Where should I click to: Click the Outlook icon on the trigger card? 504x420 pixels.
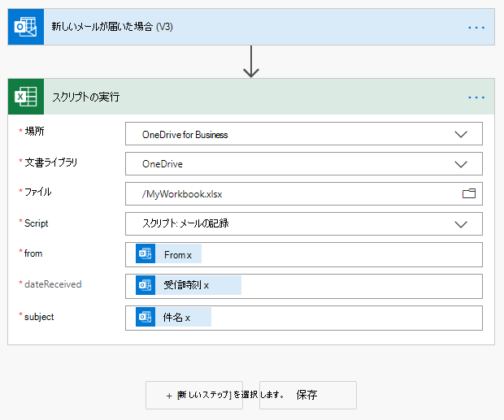[x=26, y=27]
